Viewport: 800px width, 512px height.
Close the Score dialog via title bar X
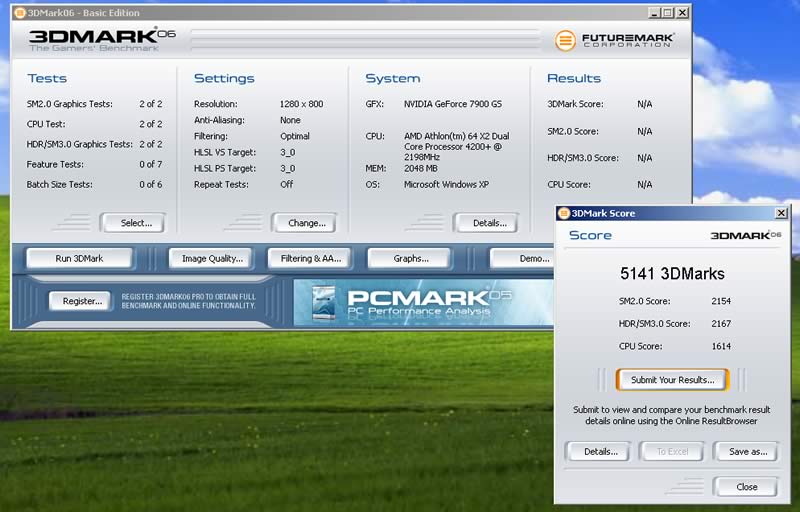780,213
